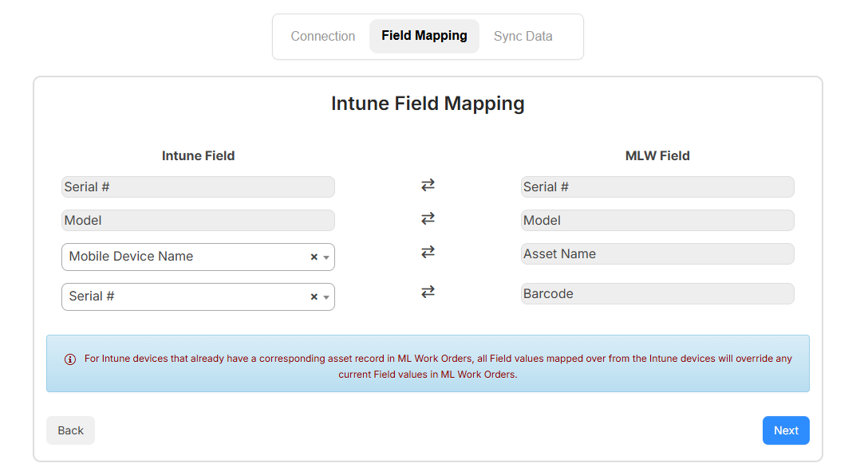
Task: Click the Intune Field column header
Action: (198, 156)
